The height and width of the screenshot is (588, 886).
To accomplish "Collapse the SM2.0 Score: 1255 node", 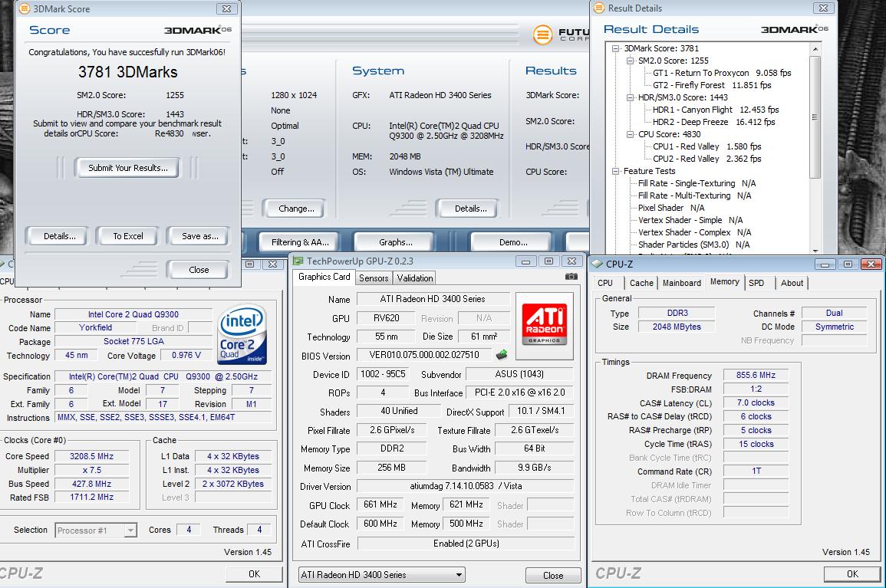I will (x=631, y=61).
